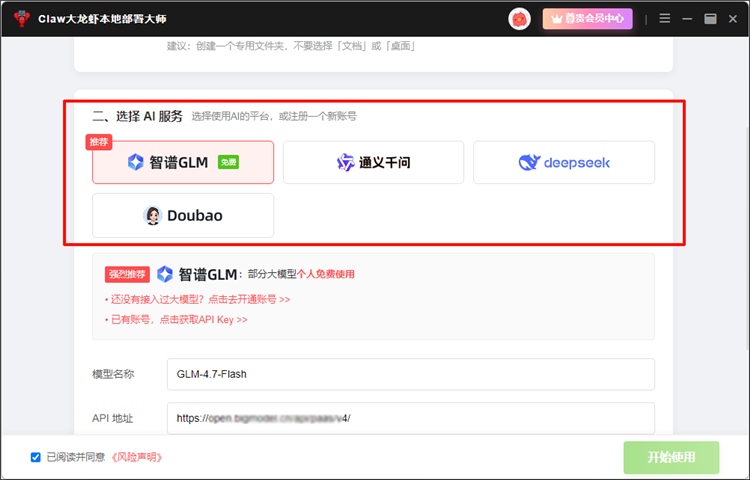Choose deepseek as AI service
This screenshot has width=750, height=480.
tap(564, 162)
